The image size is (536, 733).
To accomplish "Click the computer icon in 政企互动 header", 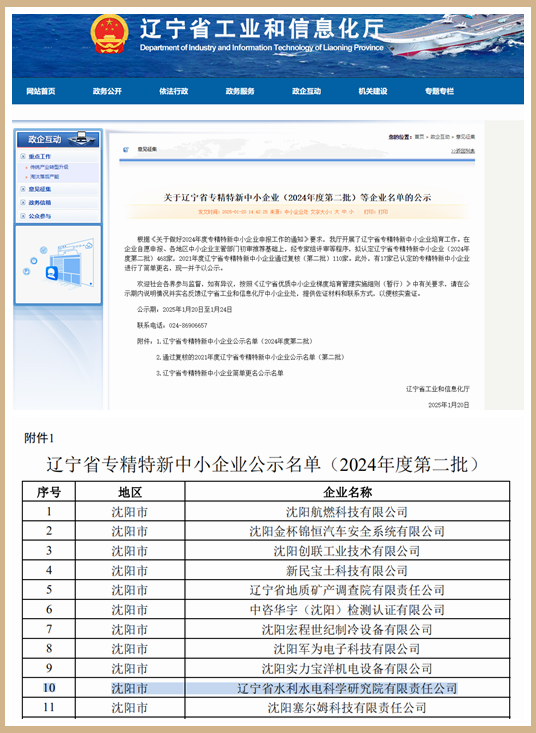I will point(81,138).
